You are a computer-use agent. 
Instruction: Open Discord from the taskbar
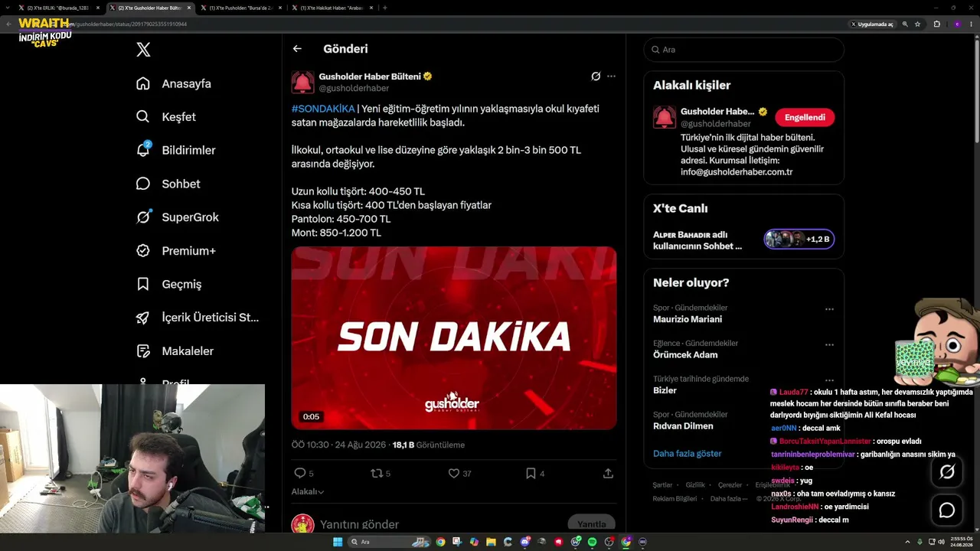pyautogui.click(x=524, y=542)
